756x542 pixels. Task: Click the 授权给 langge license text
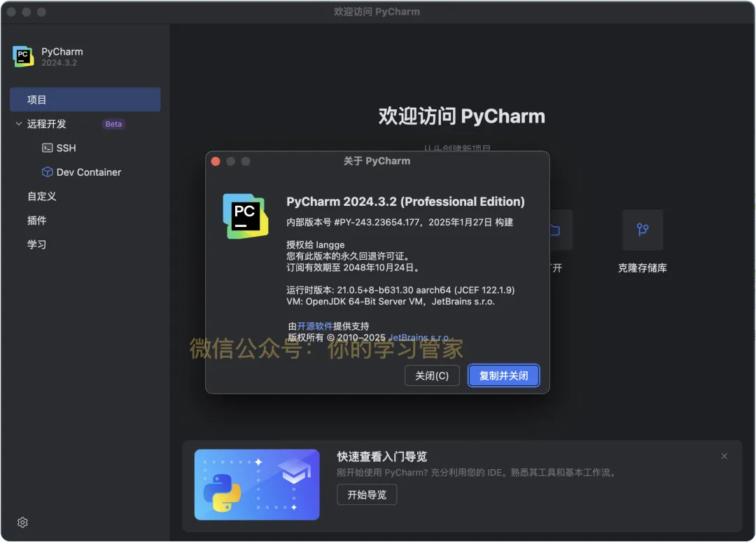(x=315, y=245)
